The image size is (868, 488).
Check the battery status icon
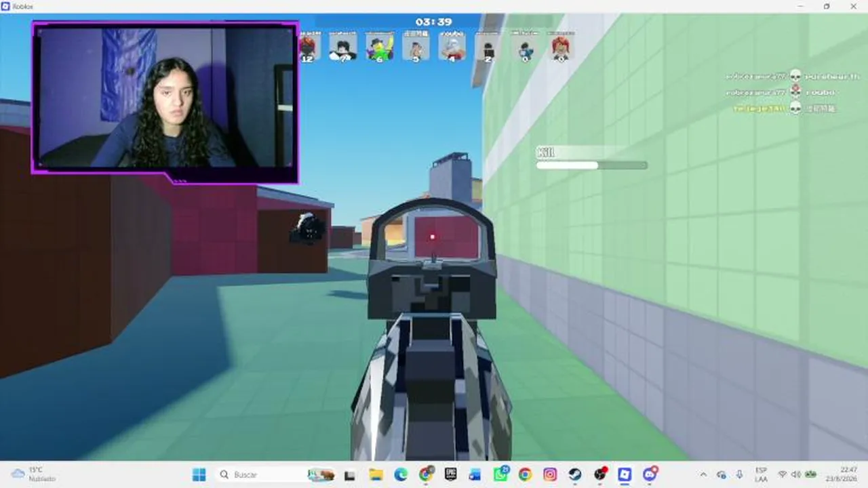click(810, 474)
